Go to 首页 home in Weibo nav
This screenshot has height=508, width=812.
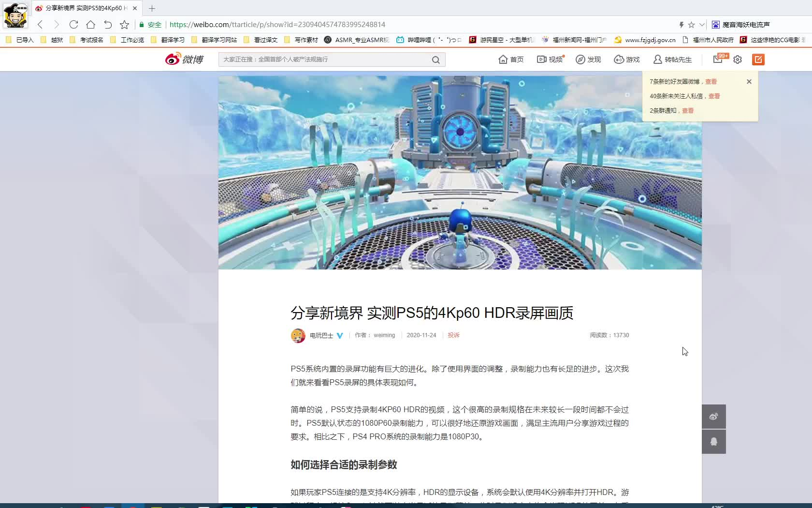coord(511,60)
